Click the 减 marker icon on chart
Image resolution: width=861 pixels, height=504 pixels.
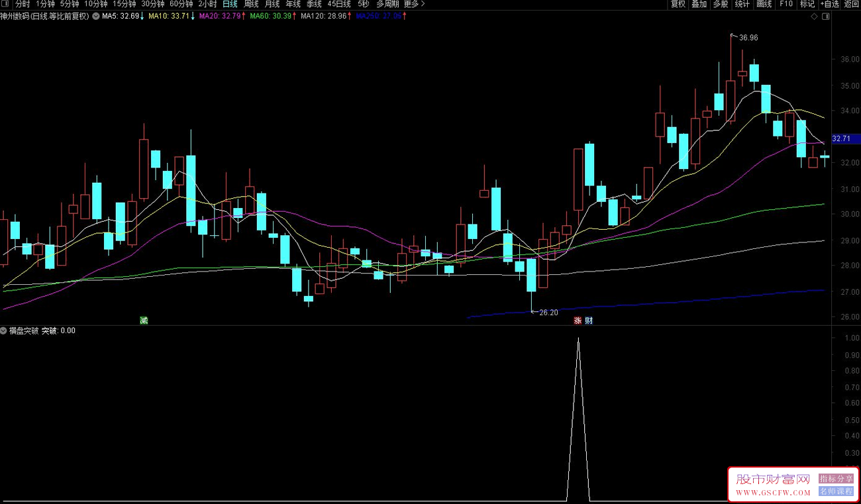(144, 321)
